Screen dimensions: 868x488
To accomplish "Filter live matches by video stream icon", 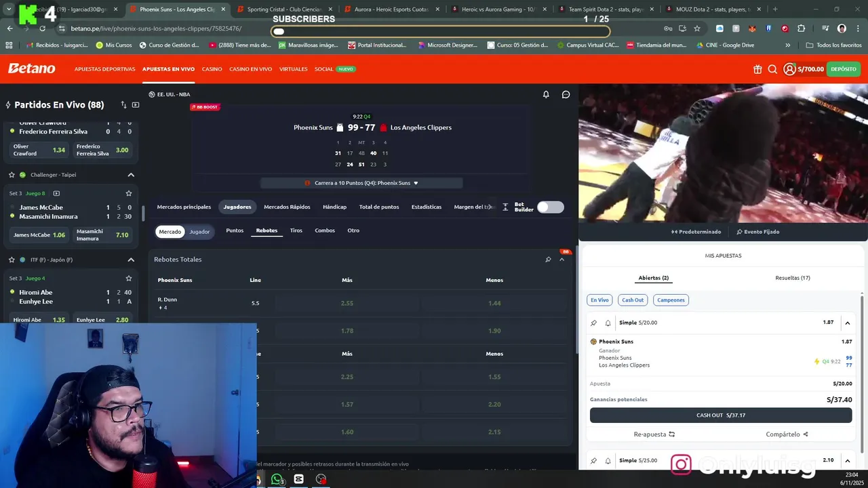I will pos(136,105).
